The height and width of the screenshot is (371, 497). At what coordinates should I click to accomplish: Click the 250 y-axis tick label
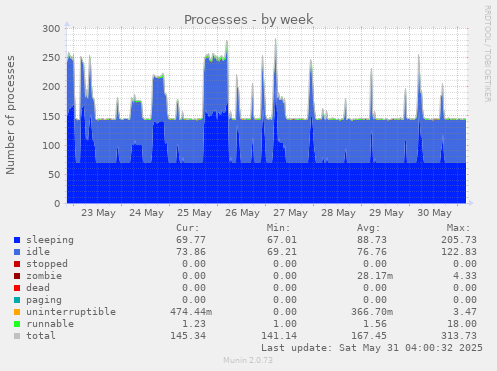coord(51,58)
